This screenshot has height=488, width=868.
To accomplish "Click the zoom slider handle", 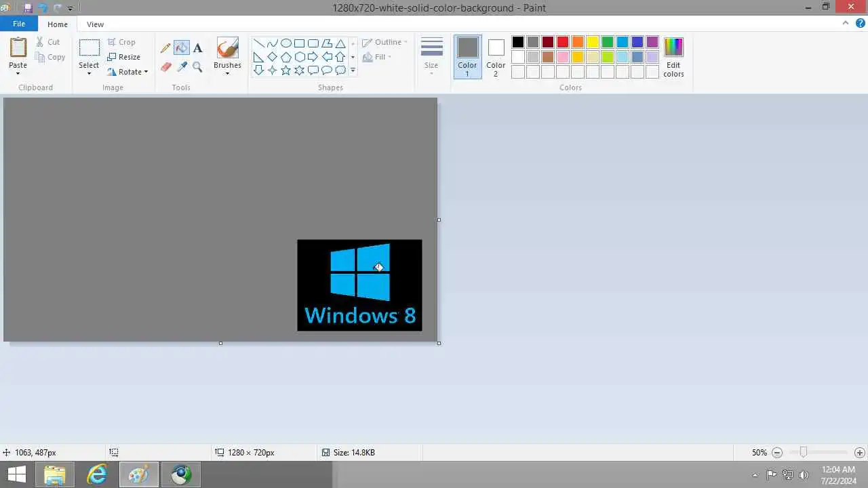I will coord(804,452).
